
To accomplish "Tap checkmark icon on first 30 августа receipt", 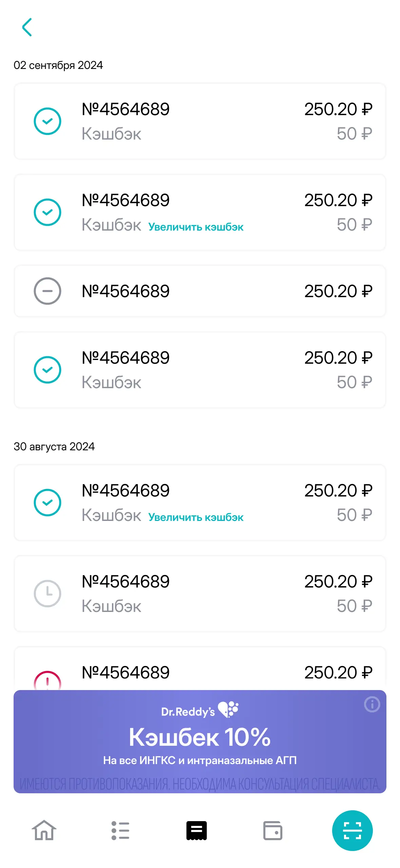I will 47,503.
